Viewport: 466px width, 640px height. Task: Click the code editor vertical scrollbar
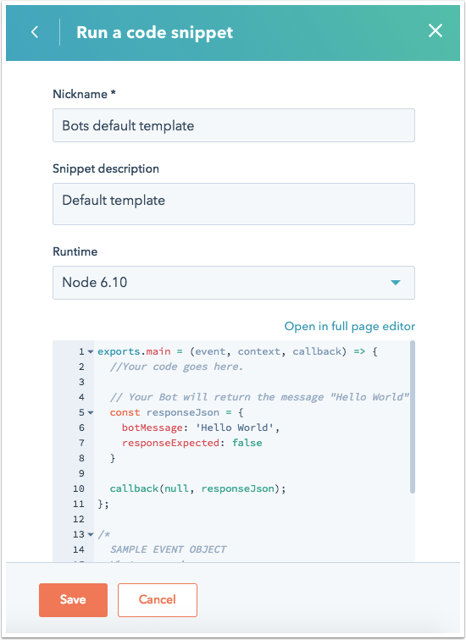tap(412, 417)
